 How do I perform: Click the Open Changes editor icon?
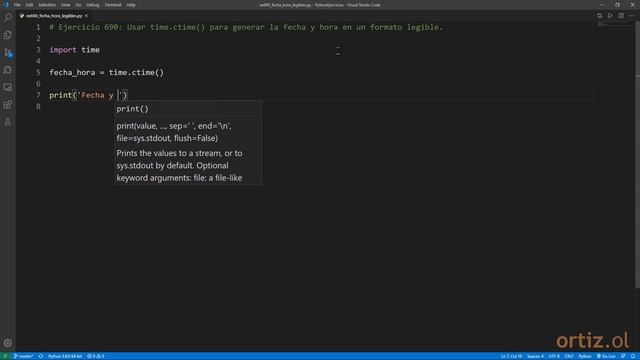pos(599,16)
